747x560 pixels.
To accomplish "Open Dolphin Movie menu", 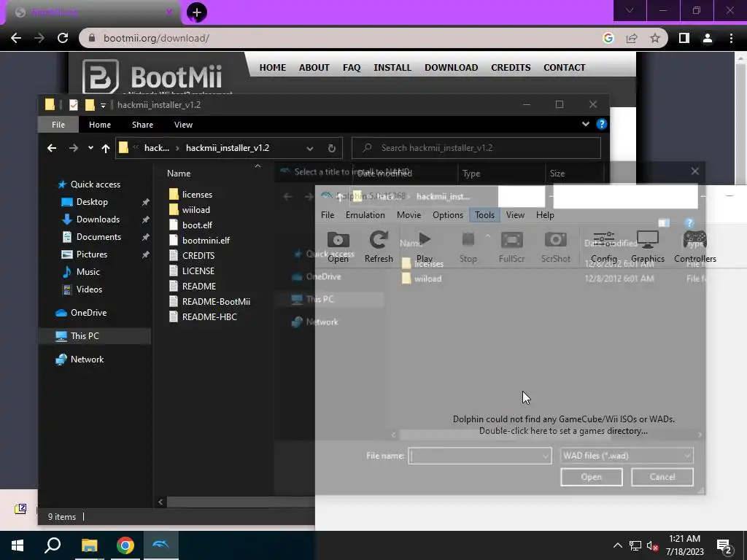I will [409, 215].
